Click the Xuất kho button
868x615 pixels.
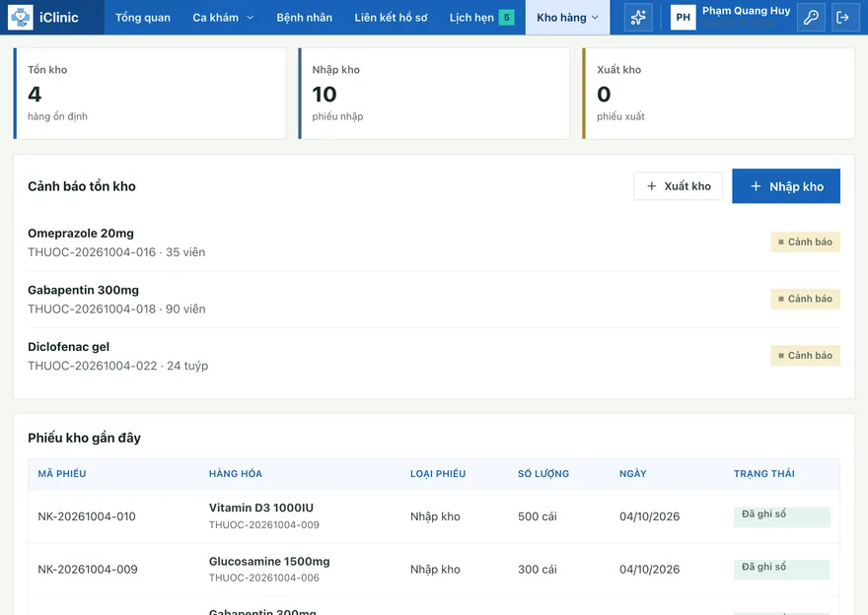(679, 186)
